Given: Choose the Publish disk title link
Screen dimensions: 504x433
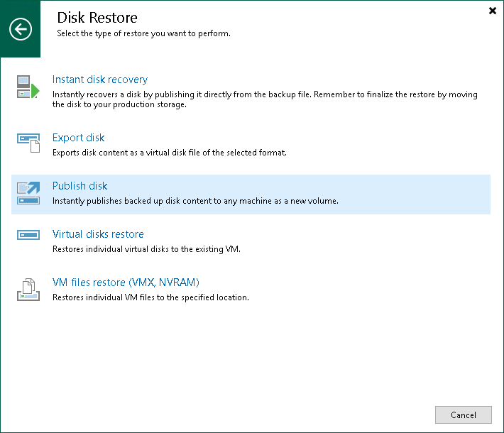Looking at the screenshot, I should point(80,186).
